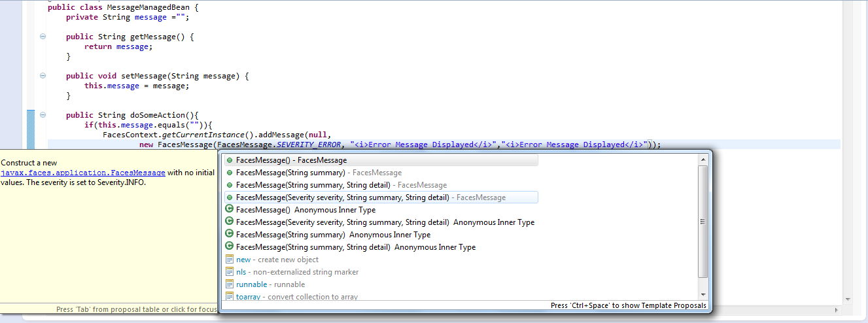The width and height of the screenshot is (868, 323).
Task: Click SEVERITY_ERROR in the code line
Action: point(309,144)
